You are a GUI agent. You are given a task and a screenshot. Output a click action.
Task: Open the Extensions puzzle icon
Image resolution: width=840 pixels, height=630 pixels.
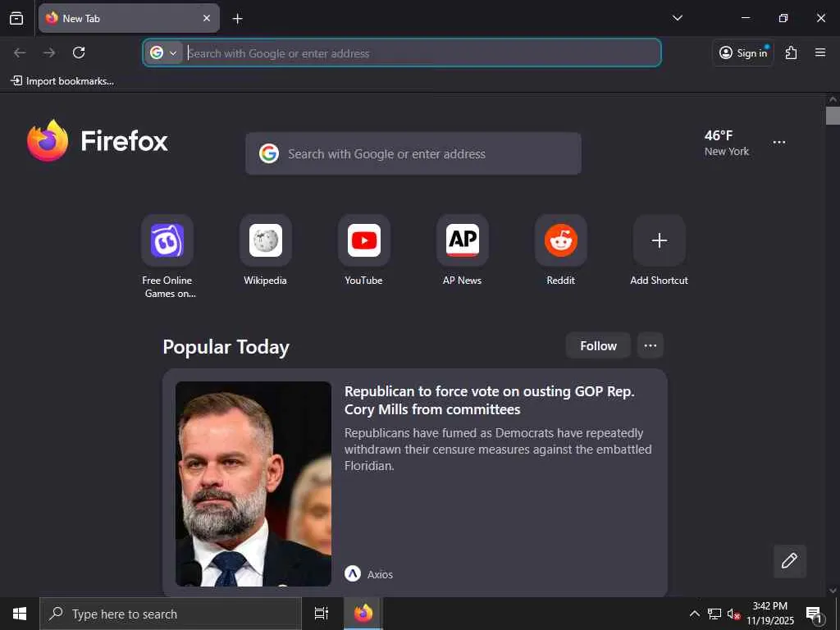click(x=792, y=52)
